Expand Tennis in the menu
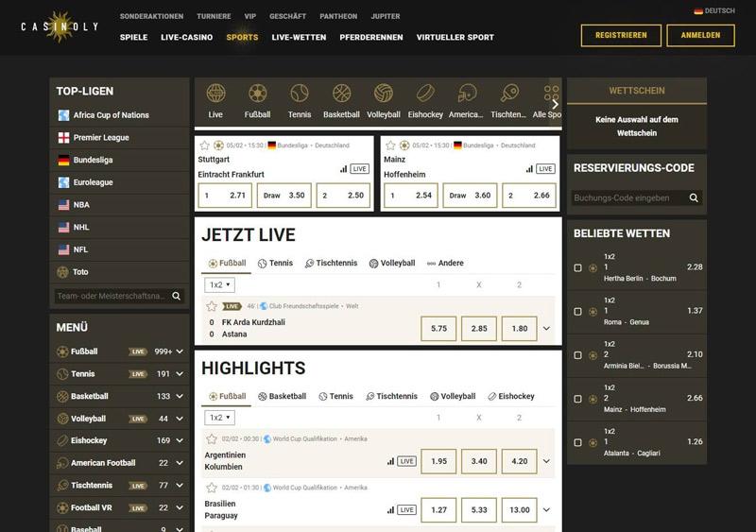 tap(180, 374)
